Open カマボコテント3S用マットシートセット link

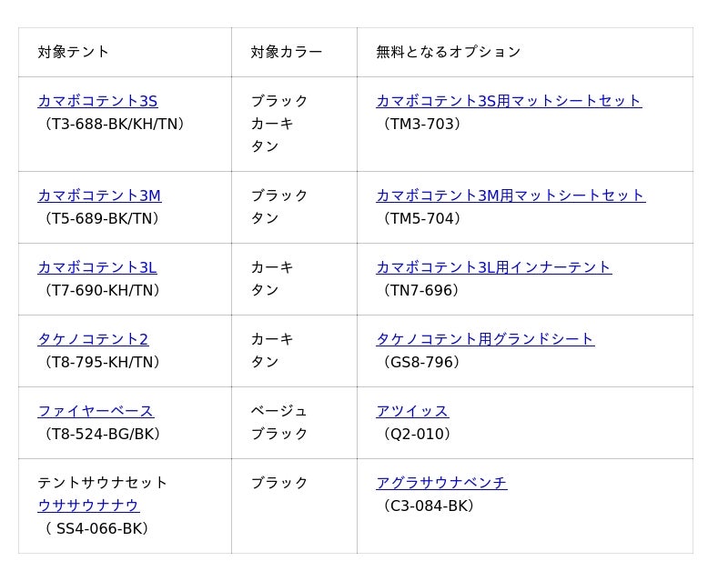[509, 101]
